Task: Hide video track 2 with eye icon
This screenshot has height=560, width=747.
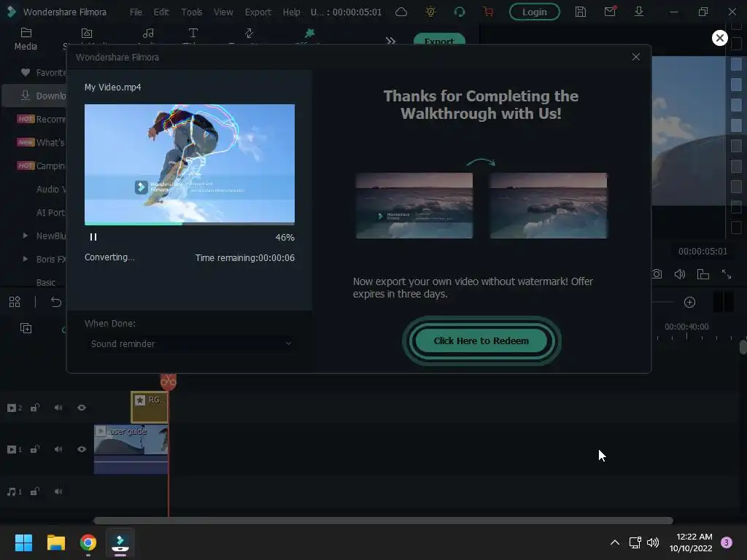Action: [x=82, y=408]
